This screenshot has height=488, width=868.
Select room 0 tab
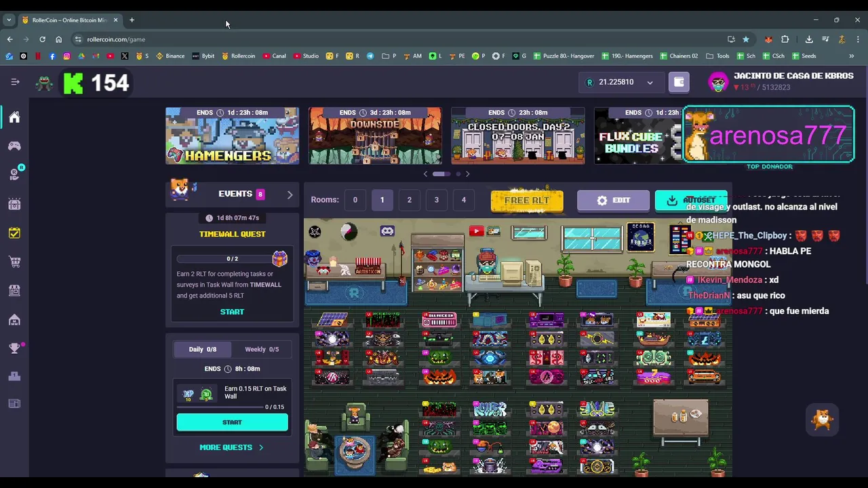pyautogui.click(x=355, y=200)
